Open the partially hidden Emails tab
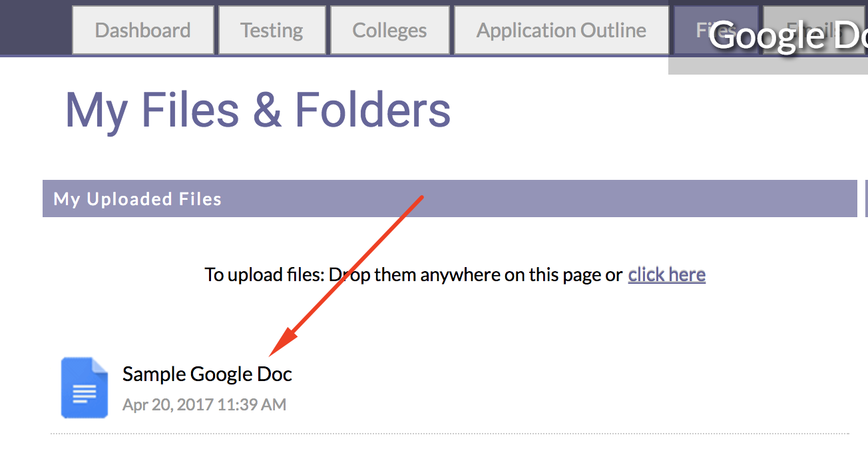Viewport: 868px width, 449px height. click(x=815, y=30)
